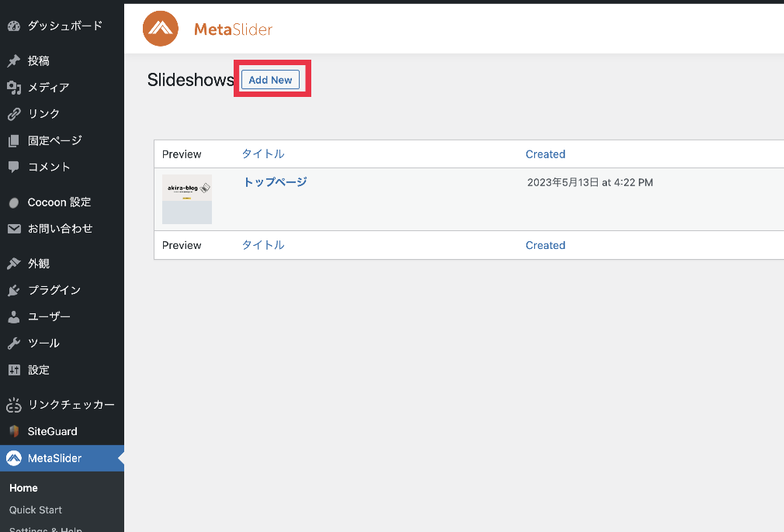Click the Preview column header label

(x=182, y=154)
